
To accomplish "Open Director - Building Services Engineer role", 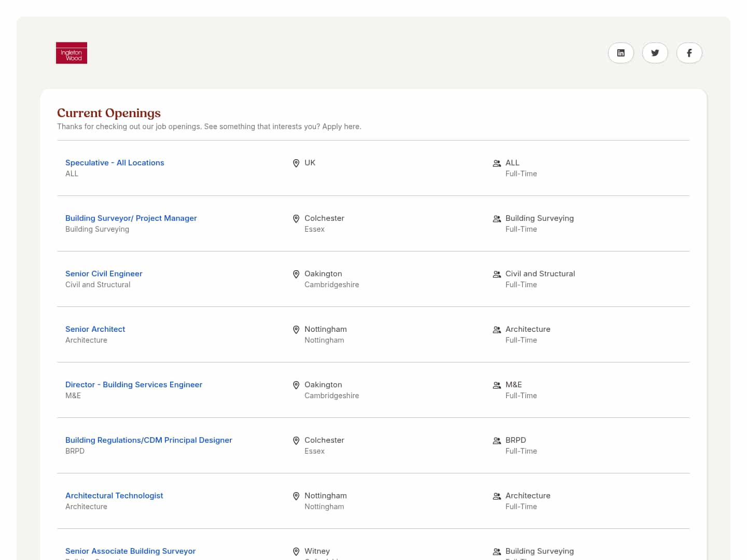I will (x=133, y=385).
